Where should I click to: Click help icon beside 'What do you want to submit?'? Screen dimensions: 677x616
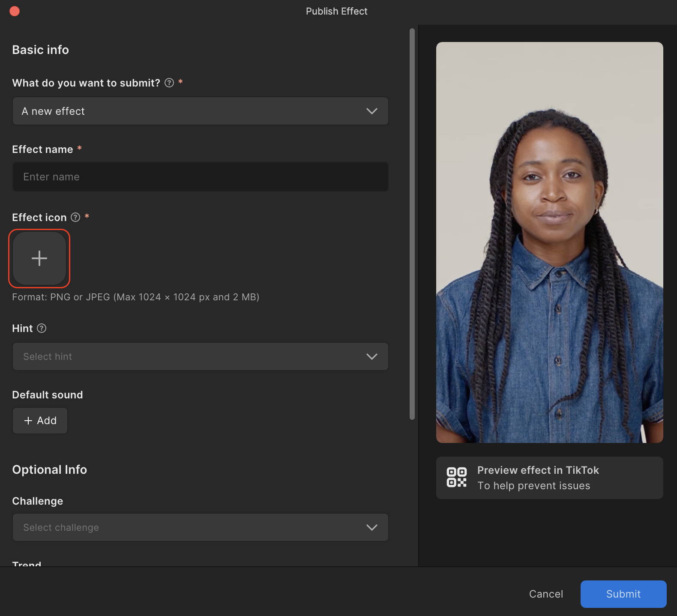169,83
